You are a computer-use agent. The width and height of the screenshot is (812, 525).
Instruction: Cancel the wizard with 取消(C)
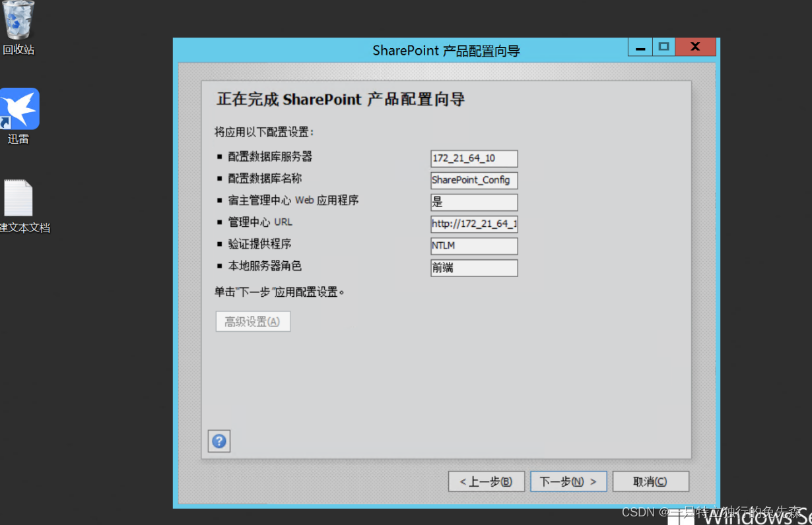point(650,481)
